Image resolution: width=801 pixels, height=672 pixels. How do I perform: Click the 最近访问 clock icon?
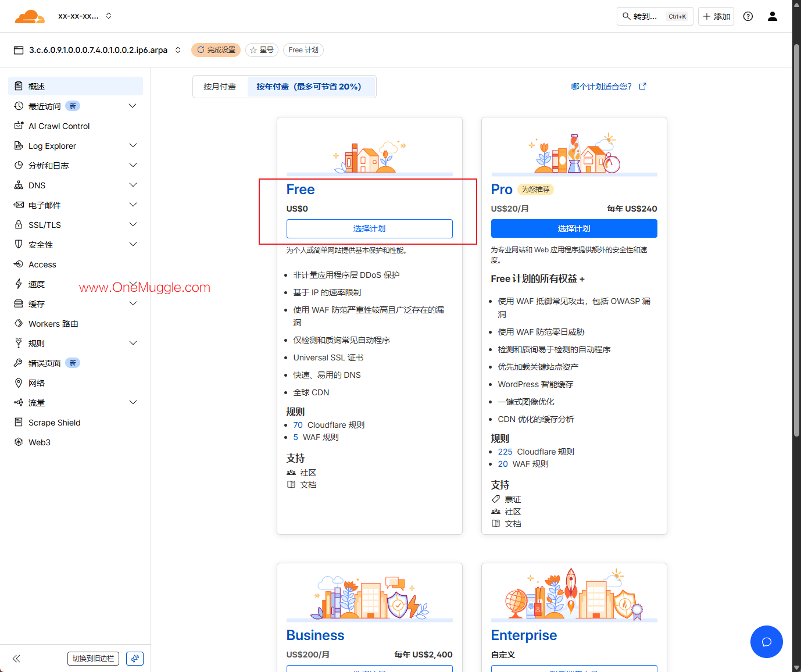tap(19, 106)
